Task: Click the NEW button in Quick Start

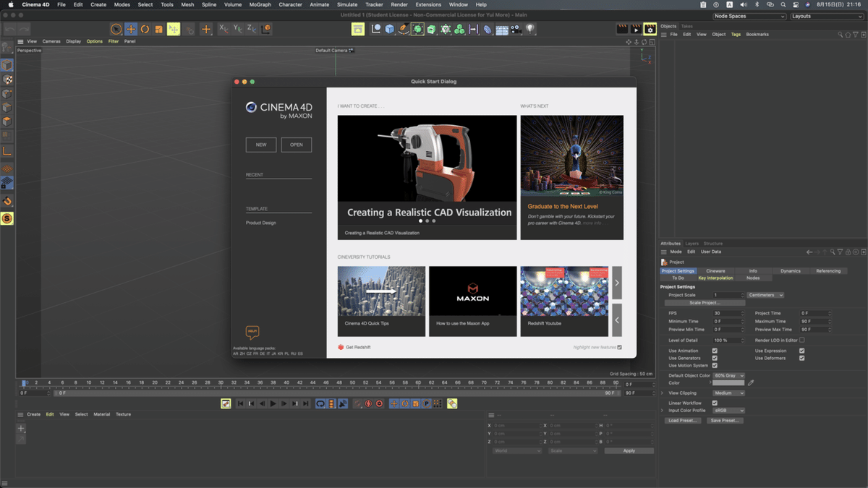Action: coord(260,145)
